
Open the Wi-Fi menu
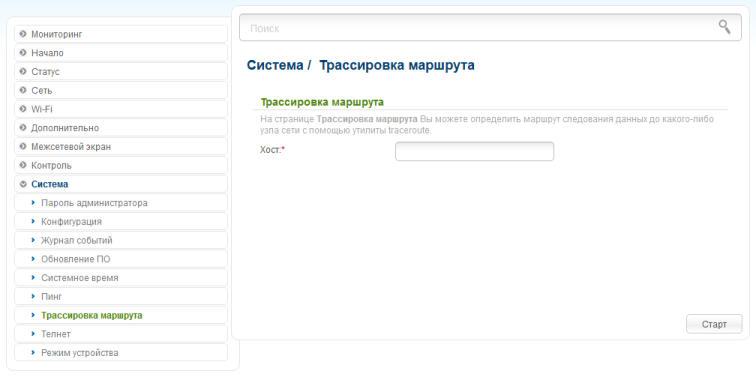click(121, 109)
